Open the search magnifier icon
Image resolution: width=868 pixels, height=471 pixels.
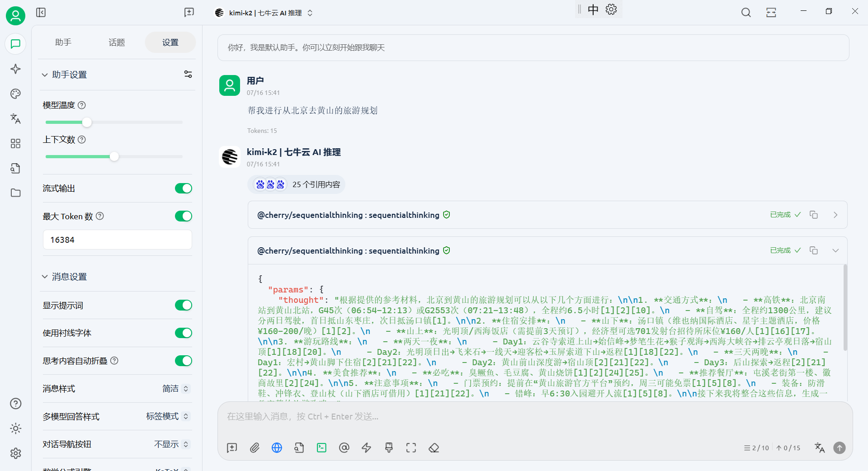click(x=746, y=13)
